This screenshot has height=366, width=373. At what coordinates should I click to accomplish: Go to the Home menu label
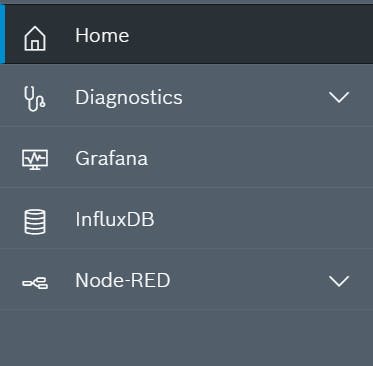coord(102,35)
